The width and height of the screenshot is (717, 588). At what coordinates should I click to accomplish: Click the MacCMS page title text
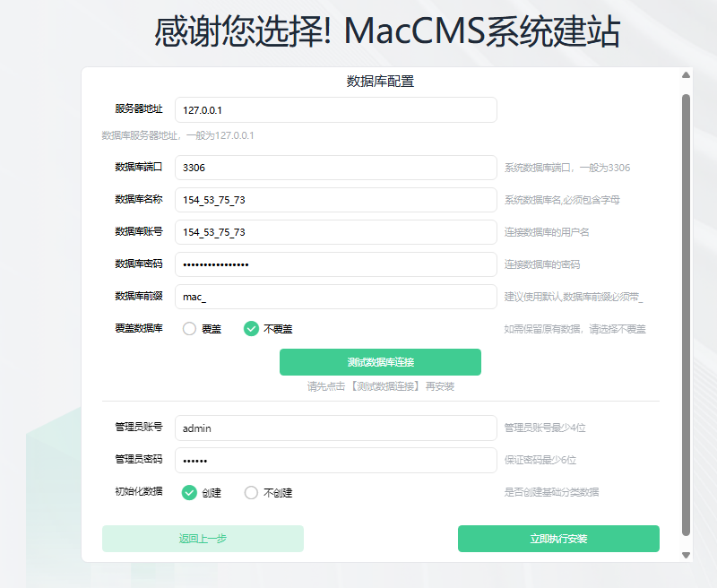point(387,32)
